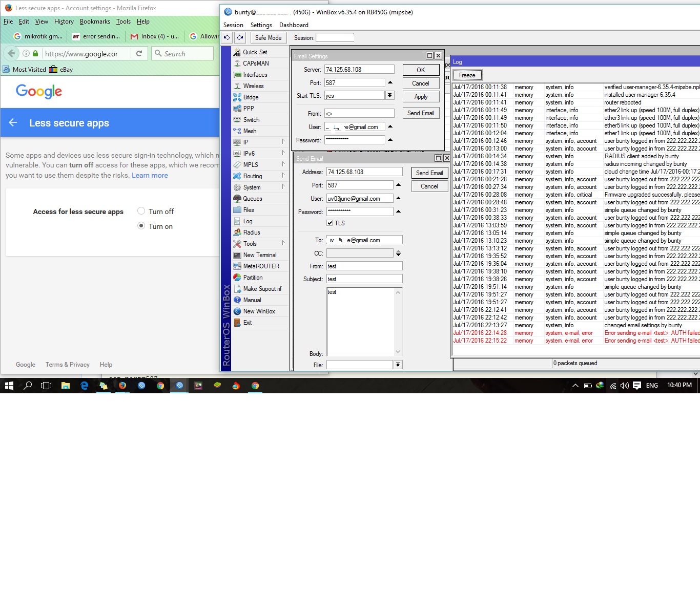Open Windows Start menu

(9, 386)
